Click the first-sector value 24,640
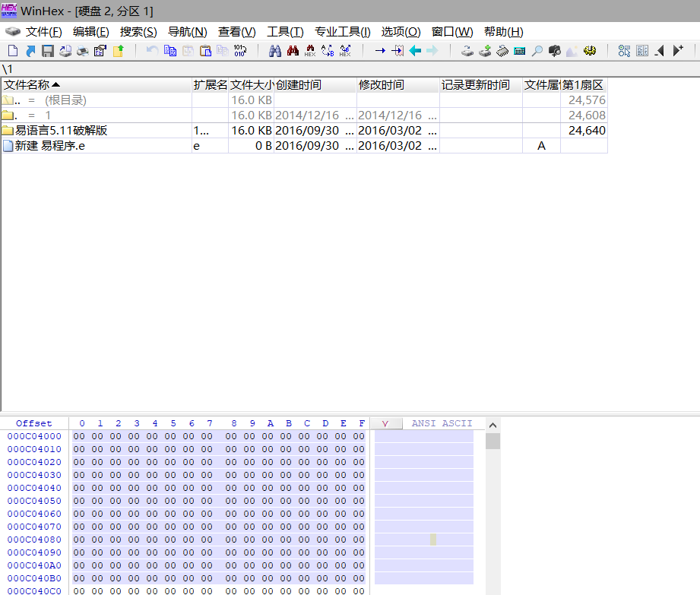This screenshot has height=595, width=700. coord(587,131)
